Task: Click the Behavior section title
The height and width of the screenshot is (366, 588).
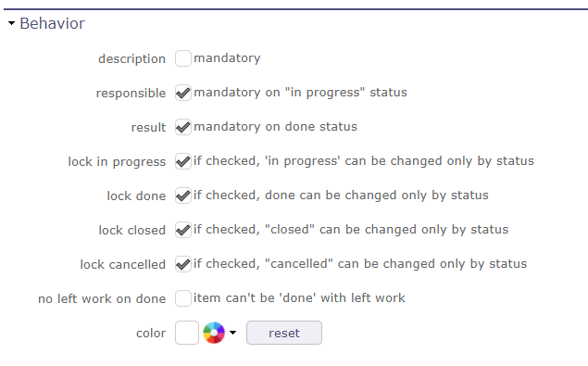Action: point(52,23)
